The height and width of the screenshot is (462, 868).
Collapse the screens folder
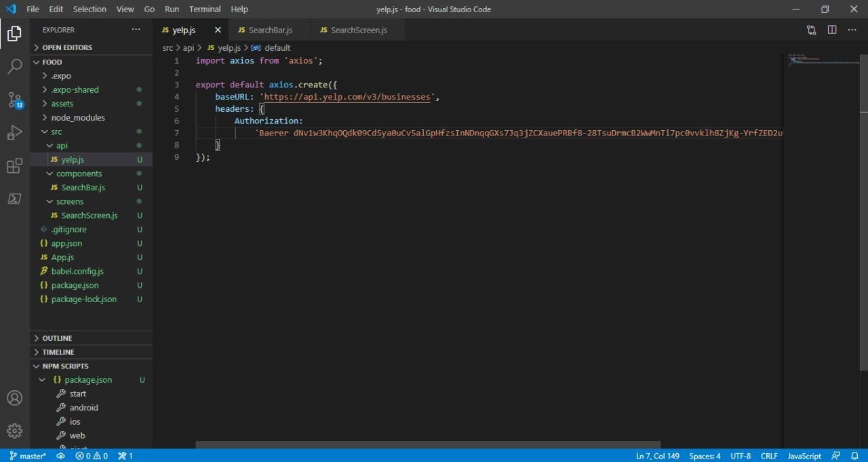tap(92, 201)
